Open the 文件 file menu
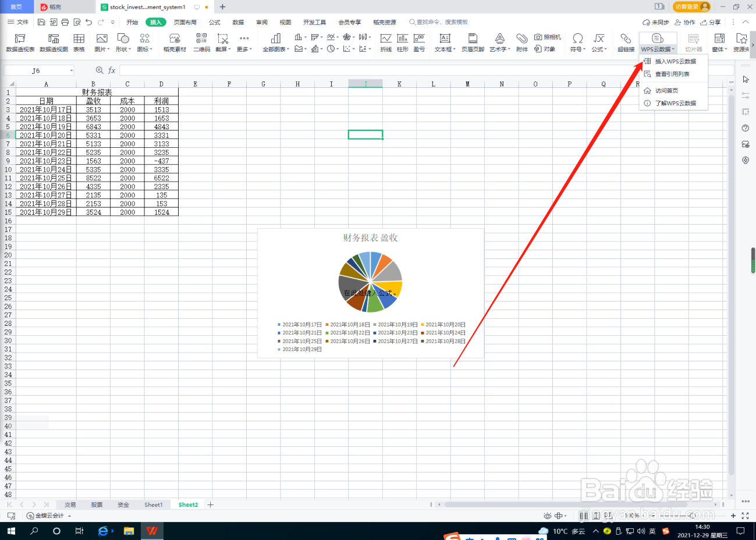Viewport: 756px width, 540px height. tap(18, 22)
